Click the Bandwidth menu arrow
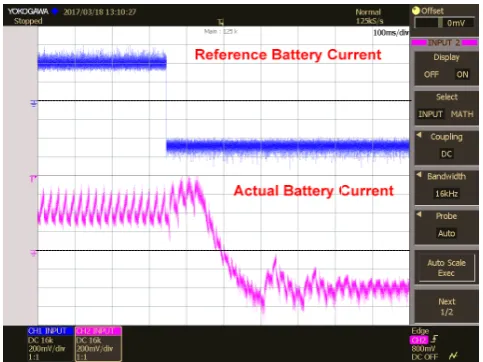The image size is (483, 362). tap(419, 174)
